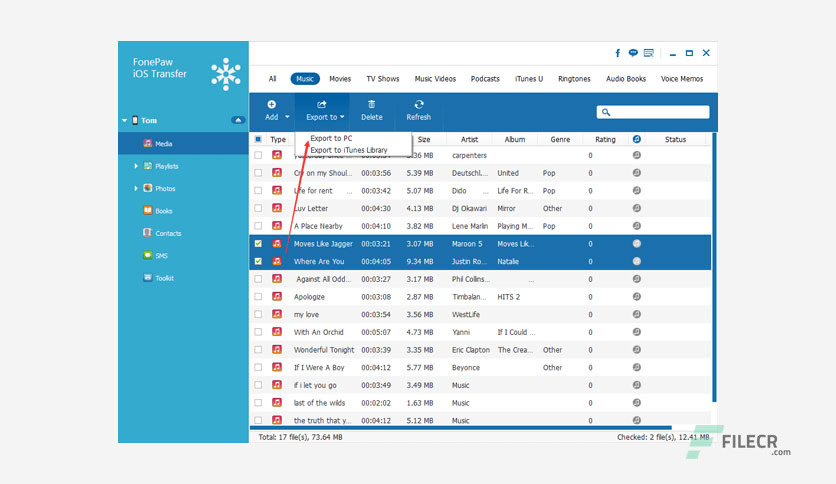
Task: Switch to the Audio Books tab
Action: pyautogui.click(x=626, y=78)
